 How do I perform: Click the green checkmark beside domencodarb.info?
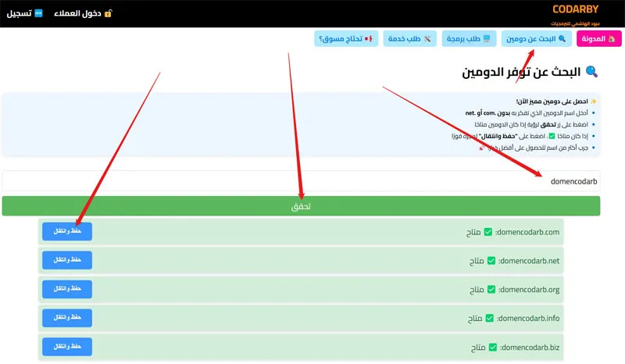coord(490,318)
